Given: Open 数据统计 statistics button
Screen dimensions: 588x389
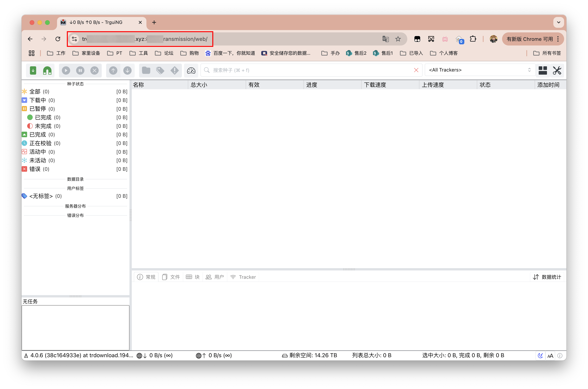Looking at the screenshot, I should (547, 277).
